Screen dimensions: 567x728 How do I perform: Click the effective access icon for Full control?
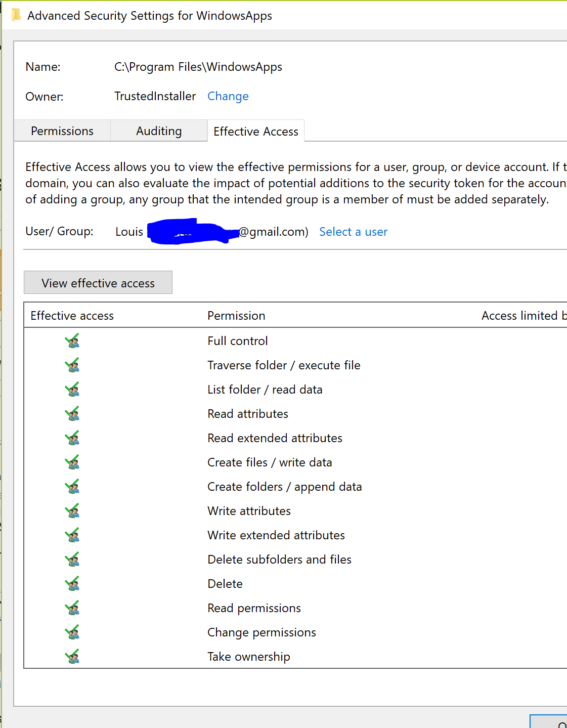pos(72,341)
